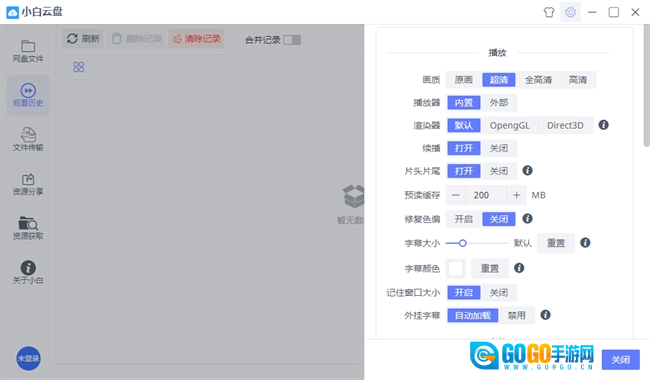Click the settings gear icon in title bar
Screen dimensions: 650x380
pos(570,12)
